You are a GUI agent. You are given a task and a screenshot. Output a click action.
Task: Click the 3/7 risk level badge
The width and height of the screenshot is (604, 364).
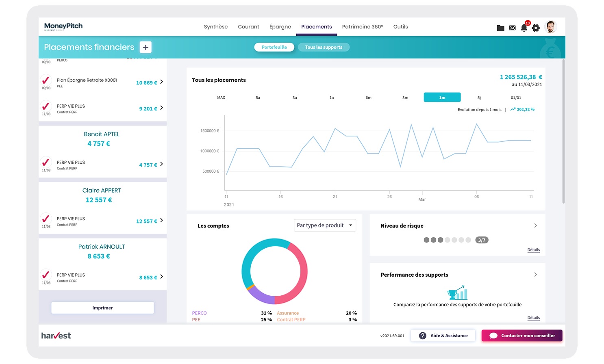point(482,240)
